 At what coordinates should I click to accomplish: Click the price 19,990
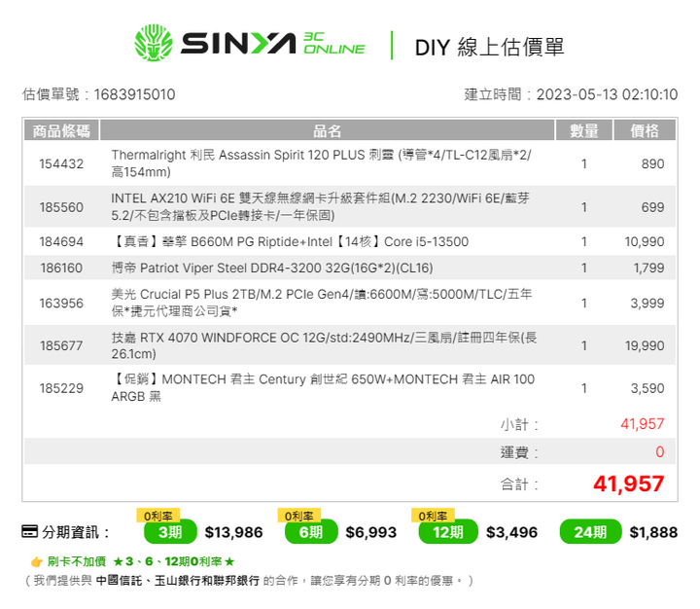click(645, 345)
